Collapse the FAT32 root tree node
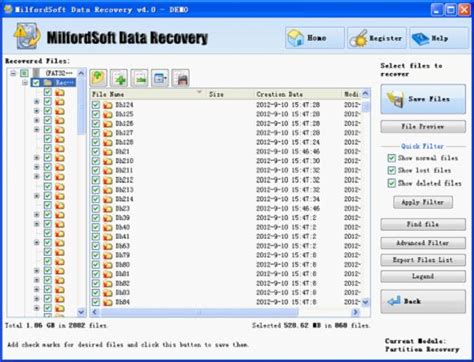Screen dimensions: 474x362 (13, 73)
